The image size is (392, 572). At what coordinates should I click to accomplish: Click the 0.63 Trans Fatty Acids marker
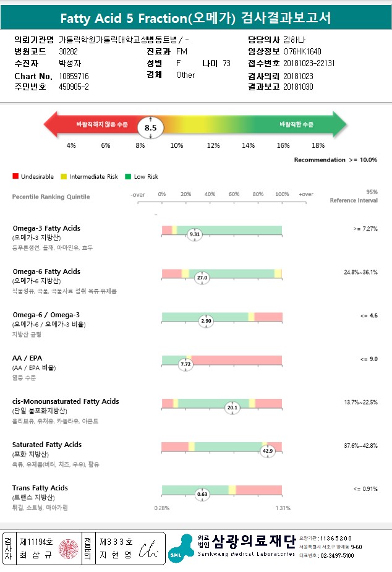coord(202,494)
